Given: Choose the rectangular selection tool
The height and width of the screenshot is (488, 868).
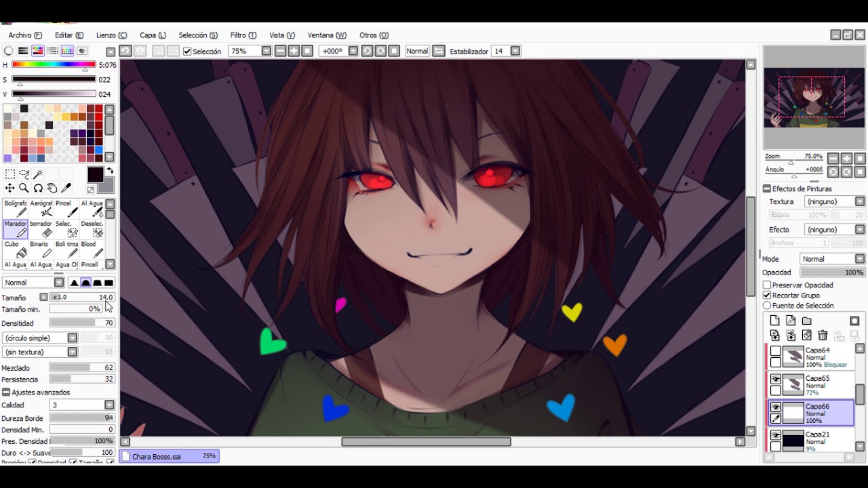Looking at the screenshot, I should pyautogui.click(x=9, y=175).
